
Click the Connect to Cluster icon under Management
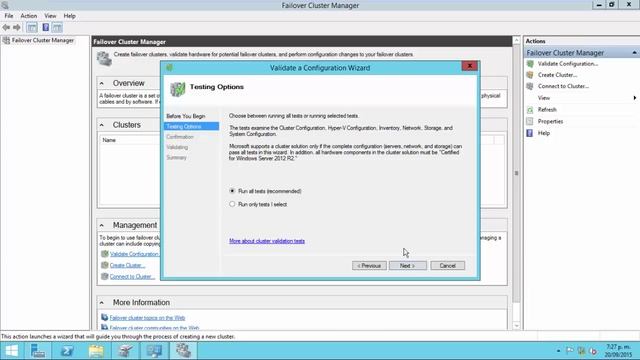104,276
